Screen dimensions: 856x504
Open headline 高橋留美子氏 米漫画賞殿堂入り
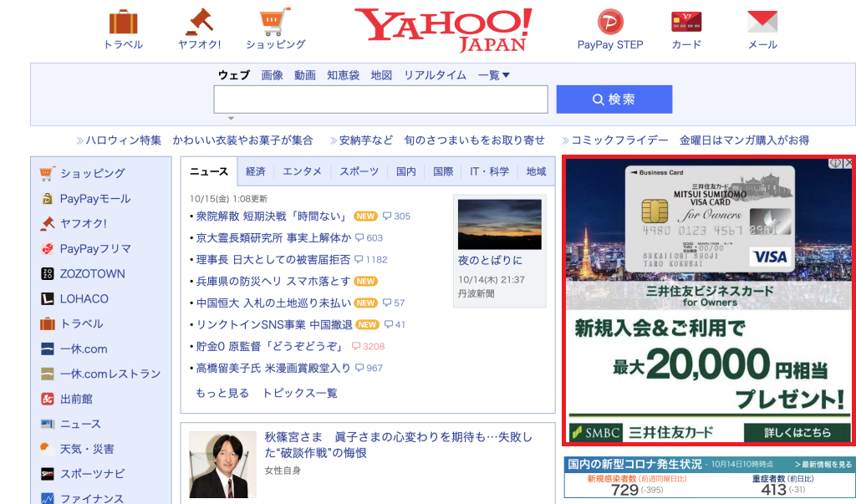[273, 368]
